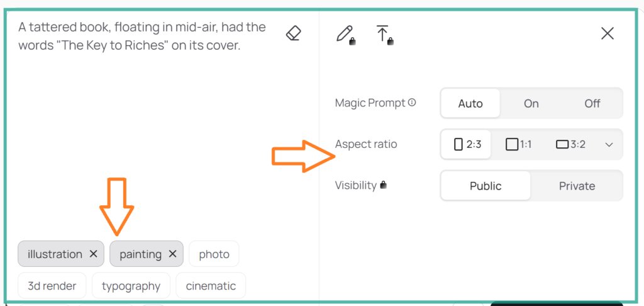Turn Magic Prompt Off
This screenshot has height=306, width=644.
592,103
